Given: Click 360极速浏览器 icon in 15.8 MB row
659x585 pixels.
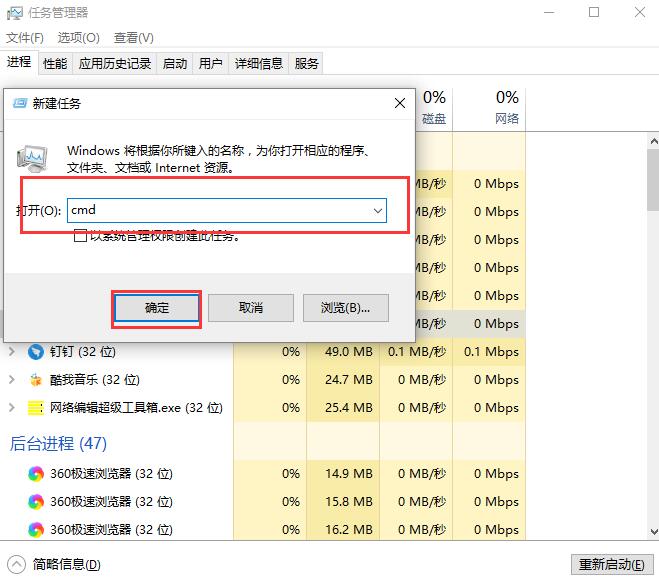Looking at the screenshot, I should [x=36, y=501].
